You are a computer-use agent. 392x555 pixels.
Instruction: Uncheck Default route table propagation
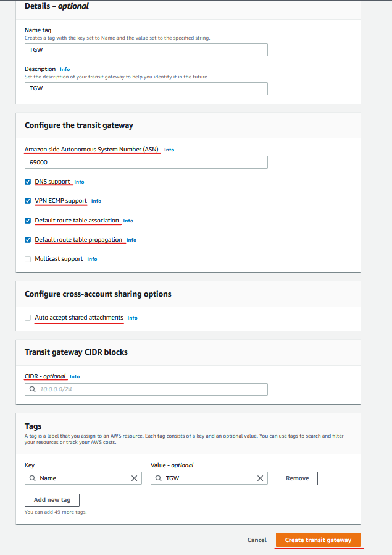point(28,240)
